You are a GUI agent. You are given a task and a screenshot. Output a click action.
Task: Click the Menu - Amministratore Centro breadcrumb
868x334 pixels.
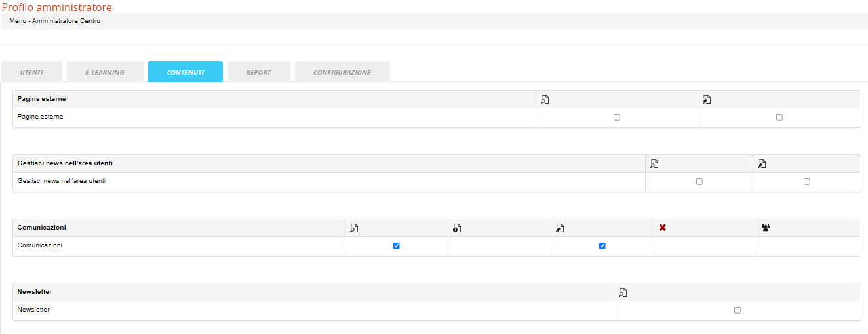pyautogui.click(x=54, y=21)
